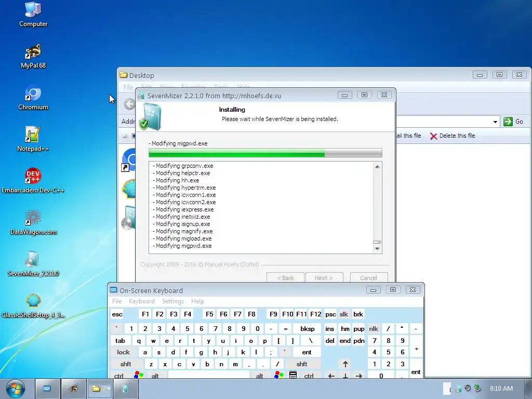Click the speaker tray icon
532x399 pixels.
tap(468, 388)
